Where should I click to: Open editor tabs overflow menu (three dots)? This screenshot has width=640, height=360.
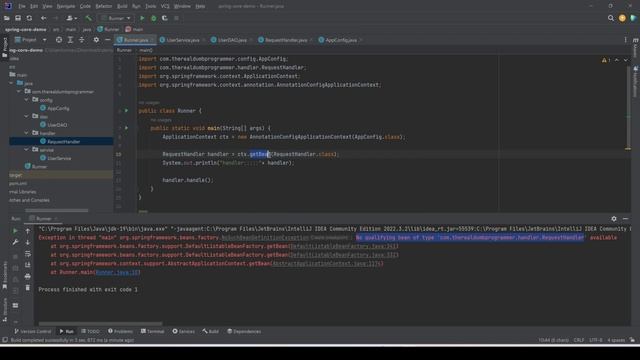pos(625,40)
